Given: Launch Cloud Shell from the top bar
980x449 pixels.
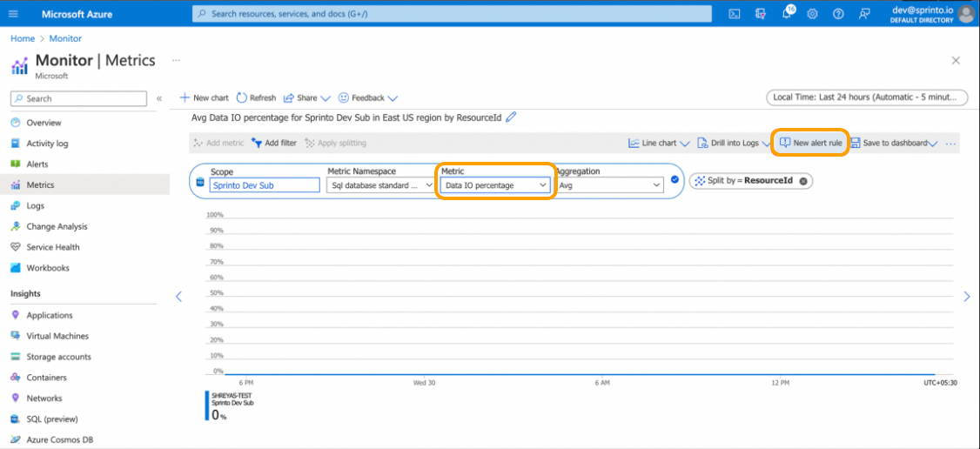Looking at the screenshot, I should [735, 14].
